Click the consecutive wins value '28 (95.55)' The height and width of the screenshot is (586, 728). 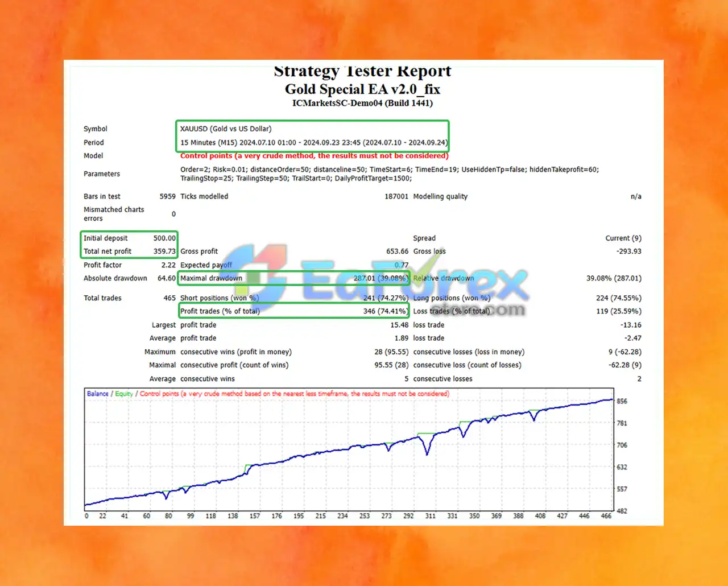click(x=391, y=352)
